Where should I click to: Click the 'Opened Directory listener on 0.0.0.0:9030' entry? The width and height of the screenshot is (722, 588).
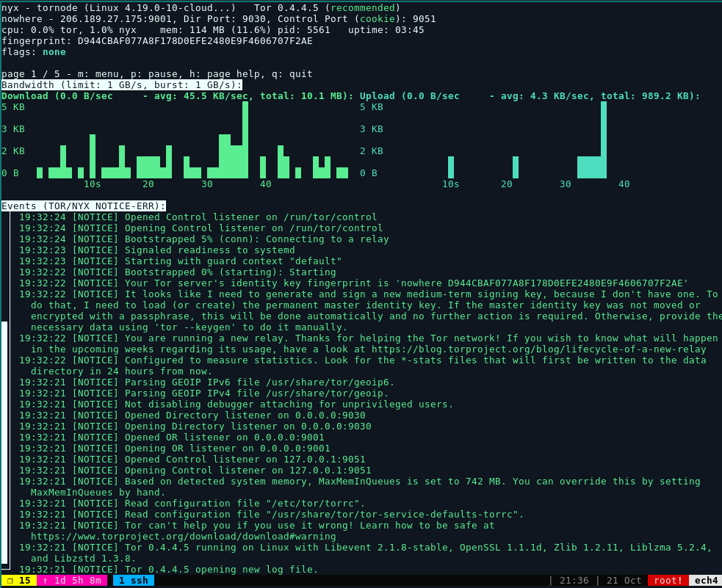coord(192,415)
